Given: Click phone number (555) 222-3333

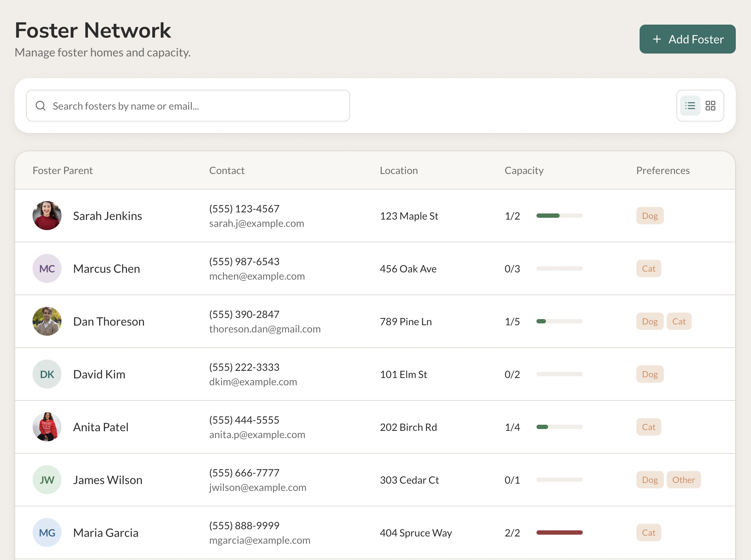Looking at the screenshot, I should (x=244, y=367).
